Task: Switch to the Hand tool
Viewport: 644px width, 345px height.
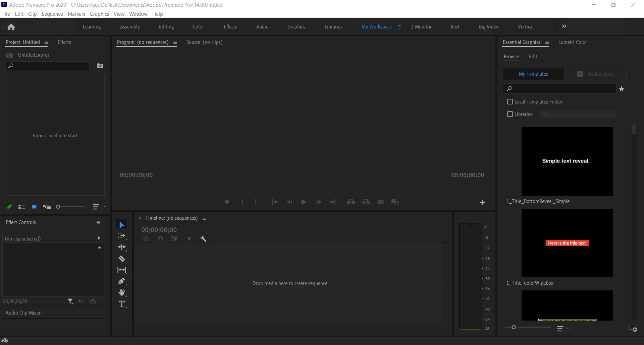Action: tap(122, 292)
